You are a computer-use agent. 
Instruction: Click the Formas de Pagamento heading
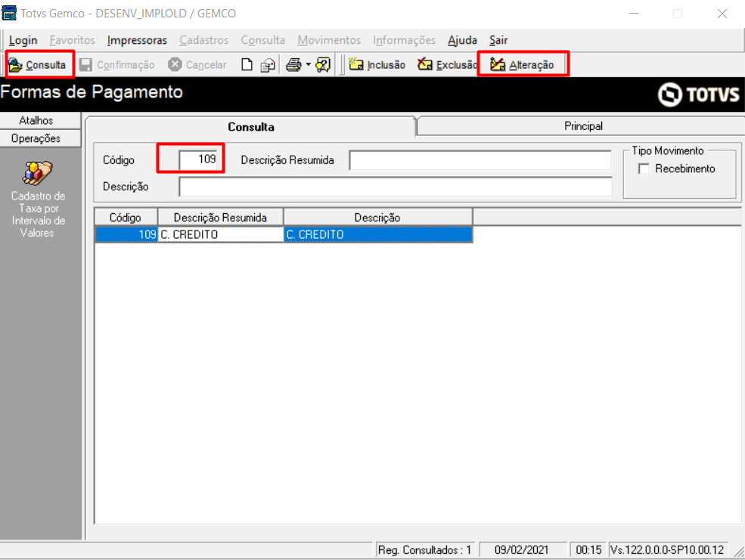pos(92,91)
